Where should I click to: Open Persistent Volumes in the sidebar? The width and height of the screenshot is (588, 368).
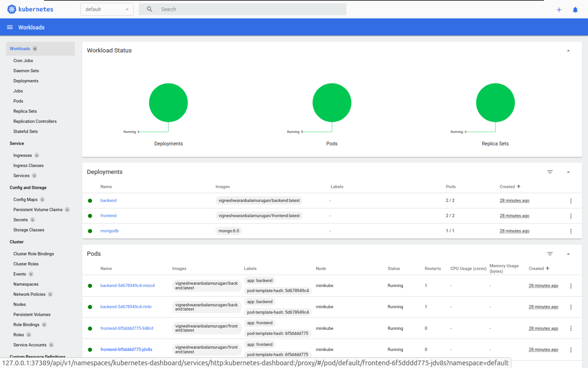32,314
